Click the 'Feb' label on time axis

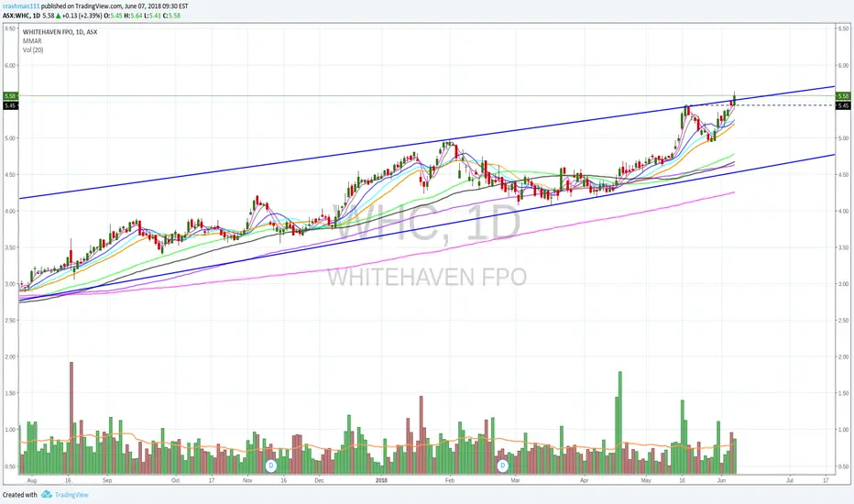(x=449, y=480)
